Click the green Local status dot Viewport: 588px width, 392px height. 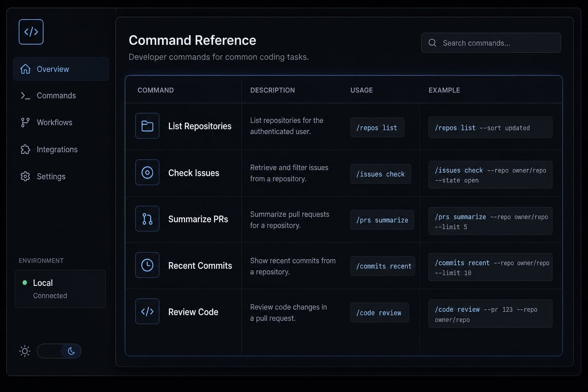25,283
